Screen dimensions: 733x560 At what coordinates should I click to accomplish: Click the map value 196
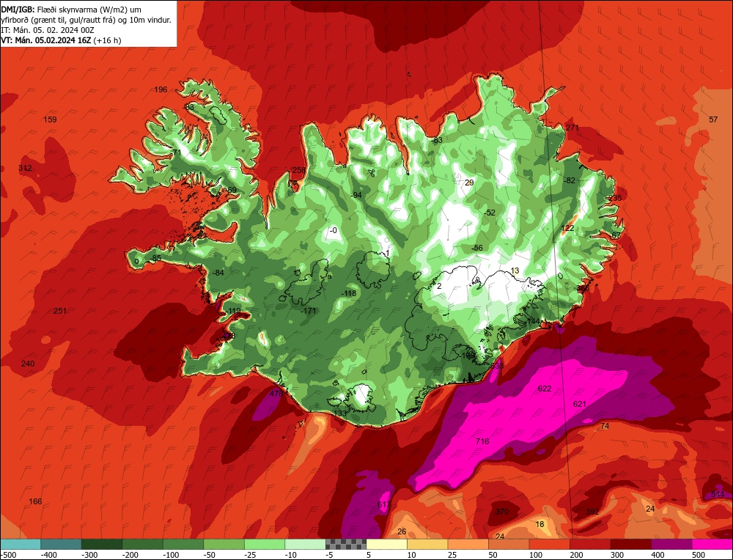(161, 89)
